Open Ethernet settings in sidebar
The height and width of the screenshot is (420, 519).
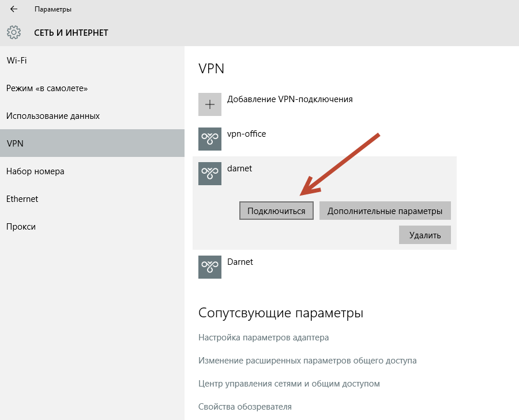coord(22,199)
